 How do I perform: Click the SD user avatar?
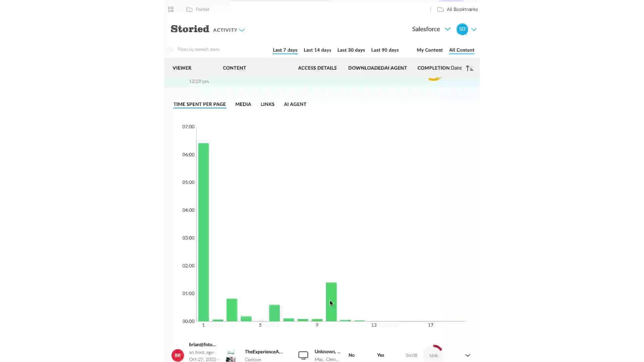(462, 29)
